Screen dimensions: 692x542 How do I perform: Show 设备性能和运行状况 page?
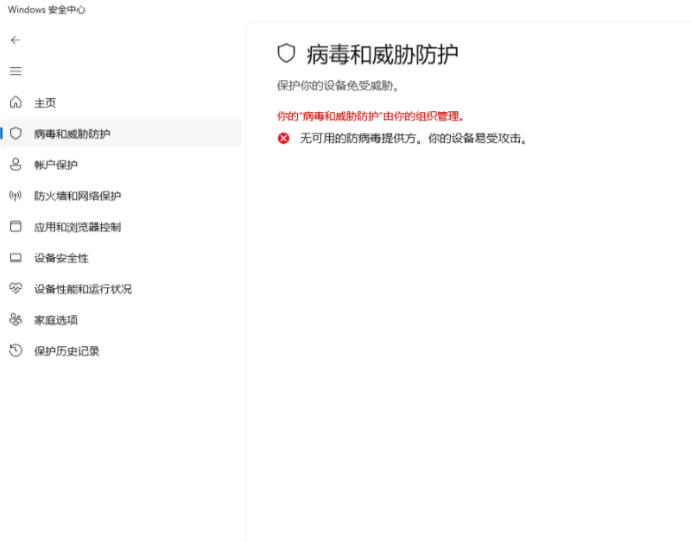(x=121, y=289)
